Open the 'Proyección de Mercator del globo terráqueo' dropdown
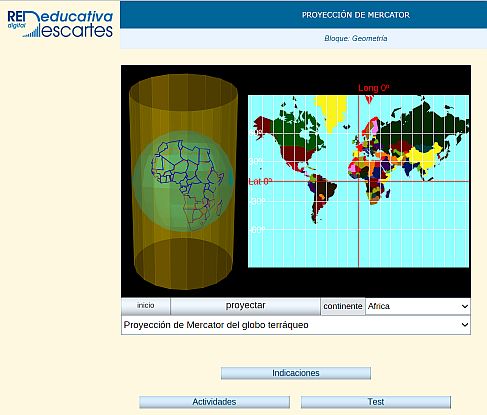The image size is (487, 415). pyautogui.click(x=296, y=325)
